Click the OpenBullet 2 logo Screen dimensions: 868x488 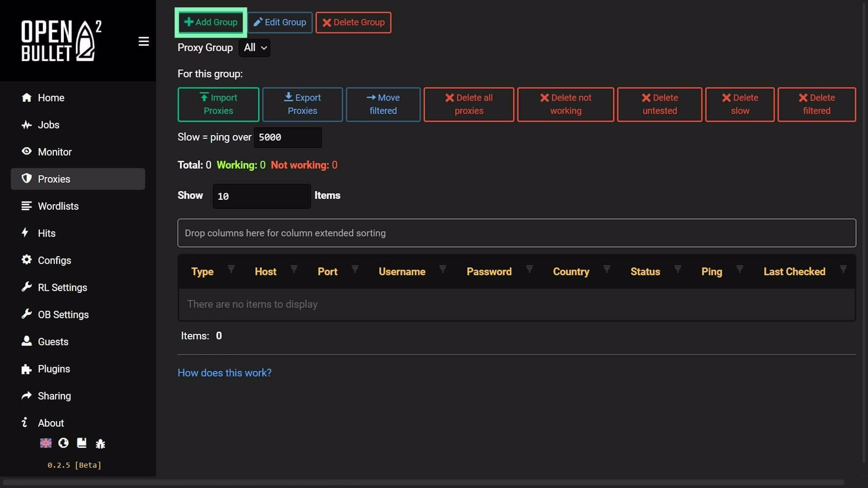click(x=61, y=41)
